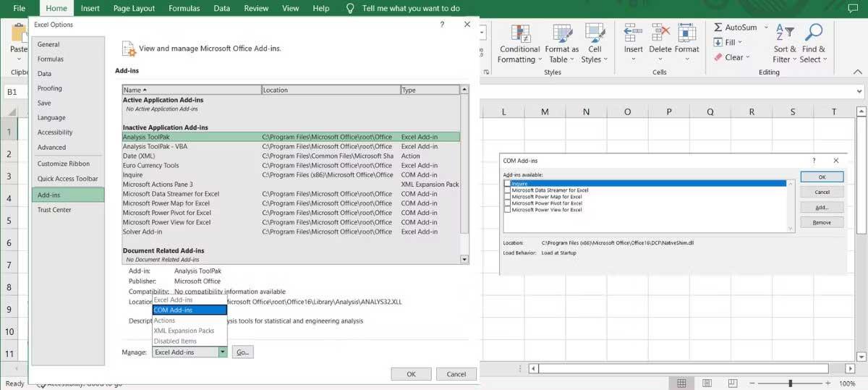The height and width of the screenshot is (390, 868).
Task: Click help question mark in Excel Options
Action: pos(442,25)
